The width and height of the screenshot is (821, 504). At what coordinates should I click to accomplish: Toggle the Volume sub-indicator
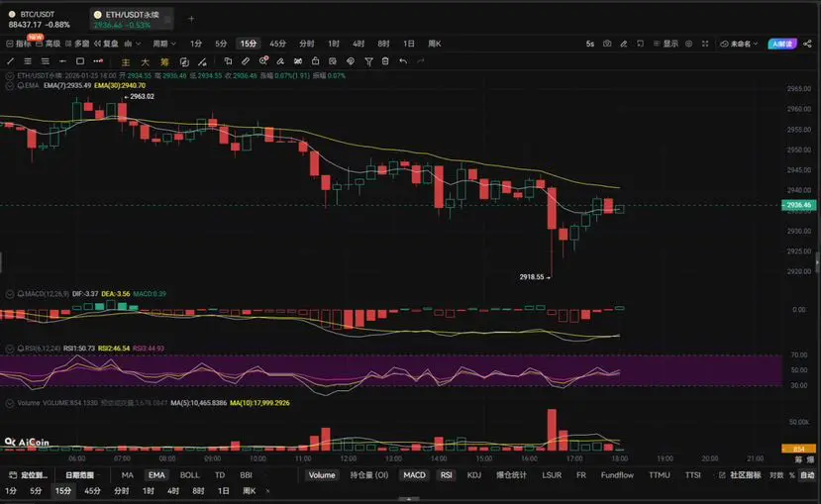click(x=322, y=475)
